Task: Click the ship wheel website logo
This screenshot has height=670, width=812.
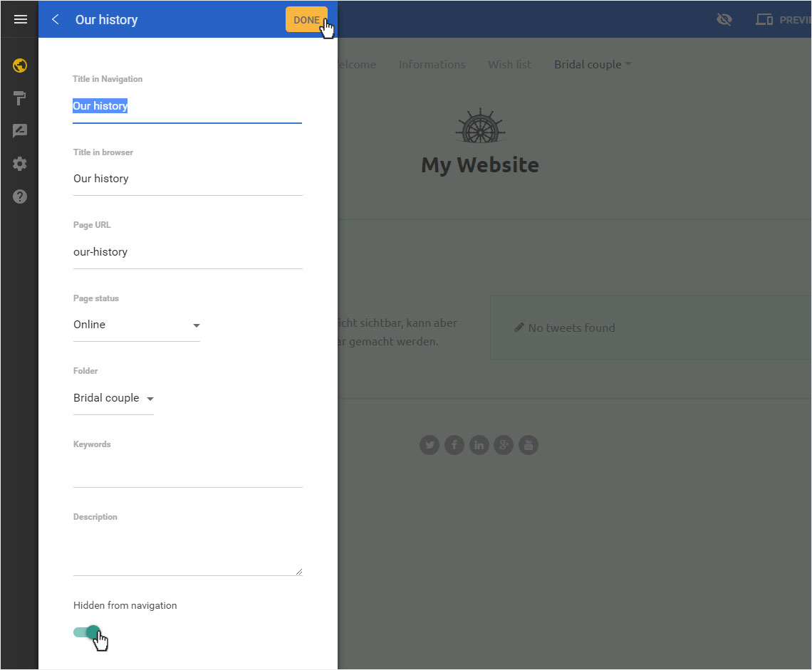Action: point(480,126)
